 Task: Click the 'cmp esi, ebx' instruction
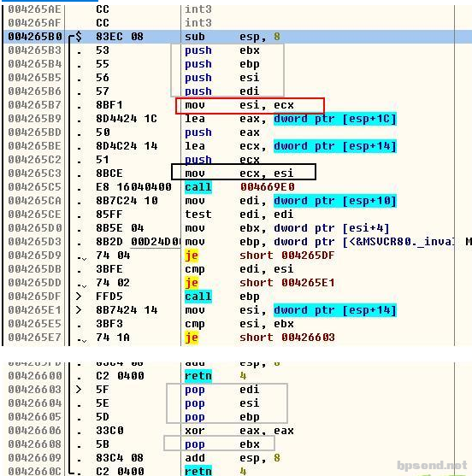pos(239,324)
